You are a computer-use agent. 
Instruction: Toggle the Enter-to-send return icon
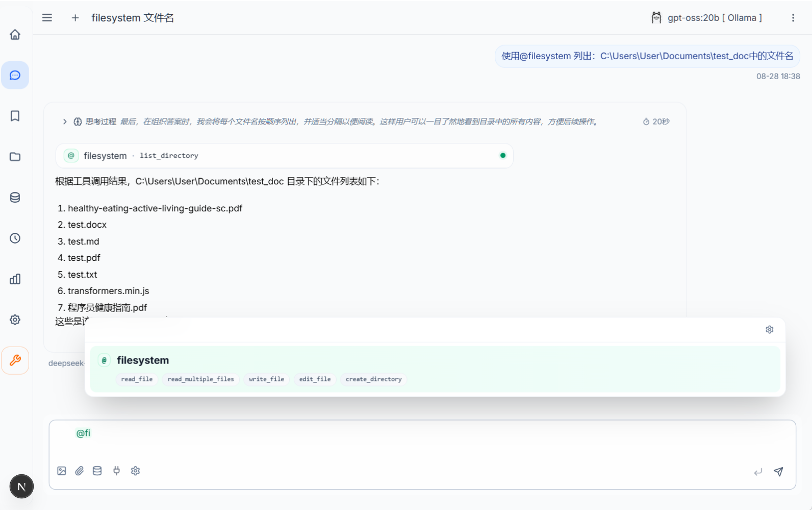point(758,472)
